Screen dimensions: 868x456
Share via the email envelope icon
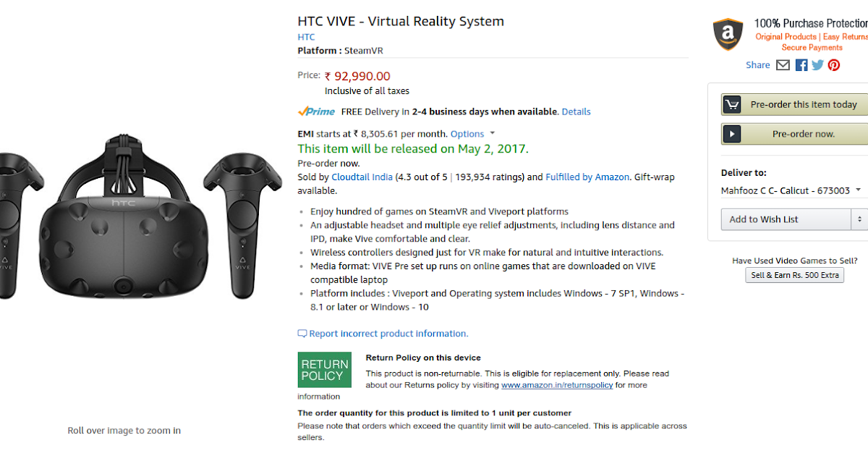click(783, 65)
